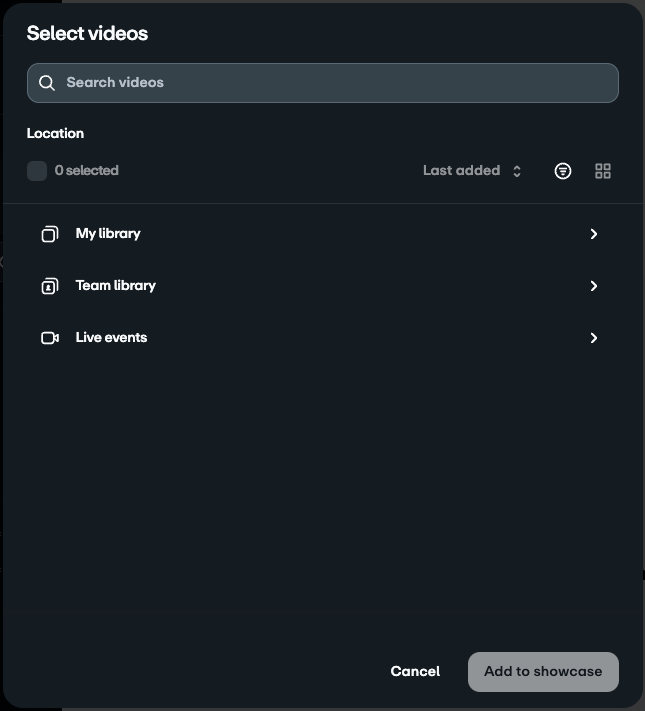Focus the Search videos field
645x711 pixels.
[x=330, y=83]
